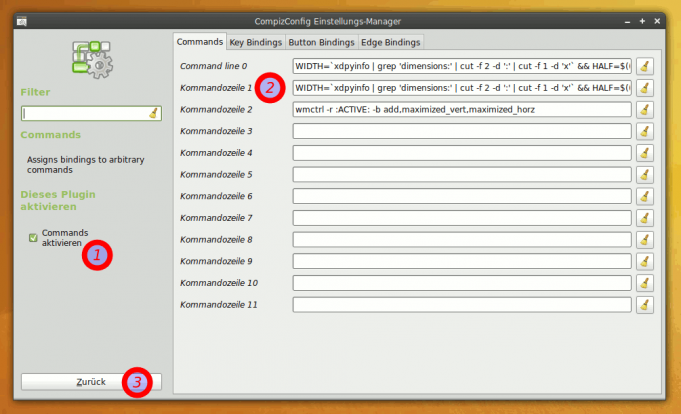Reset Kommandozeile 3 using broom icon
Screen dimensions: 681x414
tap(645, 131)
